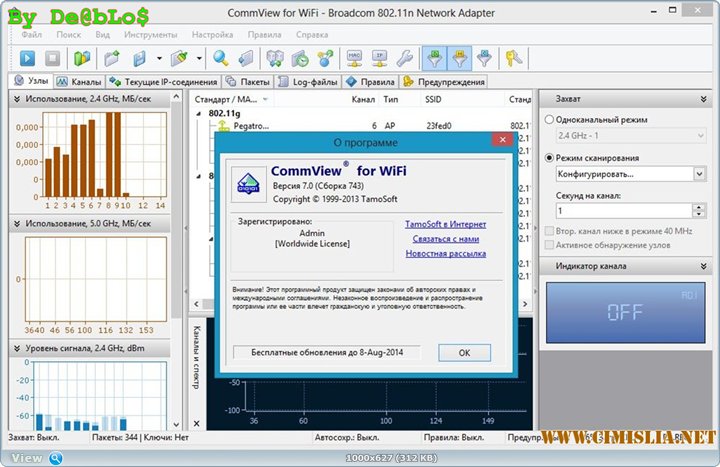This screenshot has width=720, height=467.
Task: Collapse the Использование 2.4 GHz panel
Action: (17, 99)
